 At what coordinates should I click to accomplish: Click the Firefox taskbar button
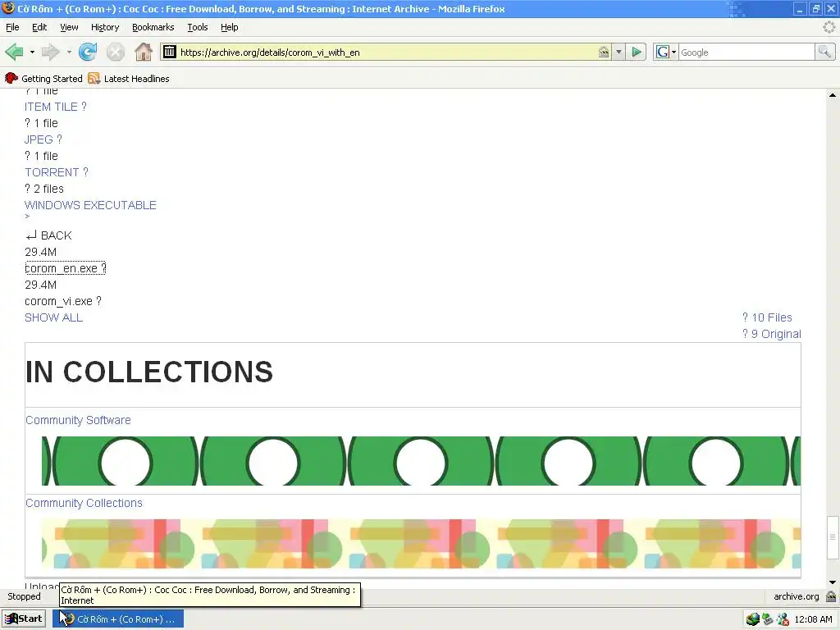coord(118,619)
